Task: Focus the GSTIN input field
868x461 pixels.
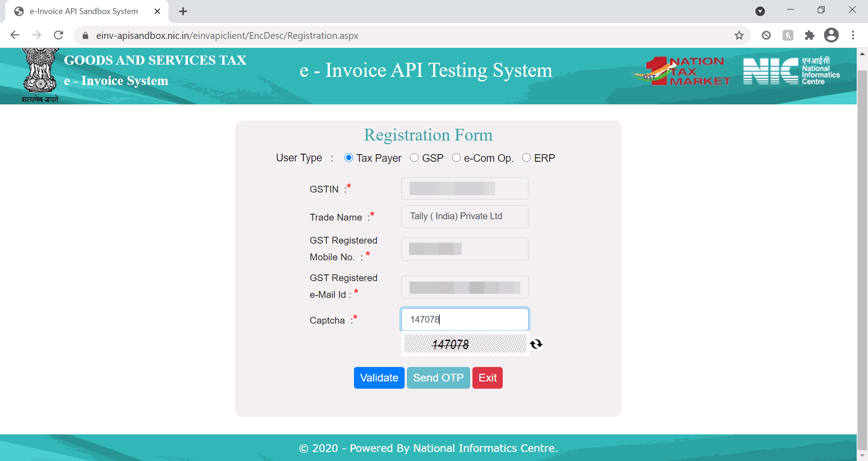Action: tap(465, 188)
